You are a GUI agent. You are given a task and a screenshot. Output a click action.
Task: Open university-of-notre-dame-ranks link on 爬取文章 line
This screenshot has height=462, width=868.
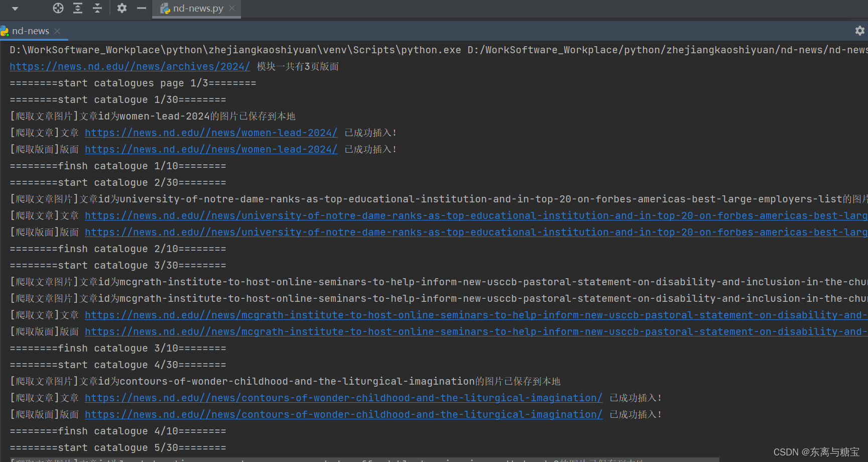pyautogui.click(x=476, y=215)
